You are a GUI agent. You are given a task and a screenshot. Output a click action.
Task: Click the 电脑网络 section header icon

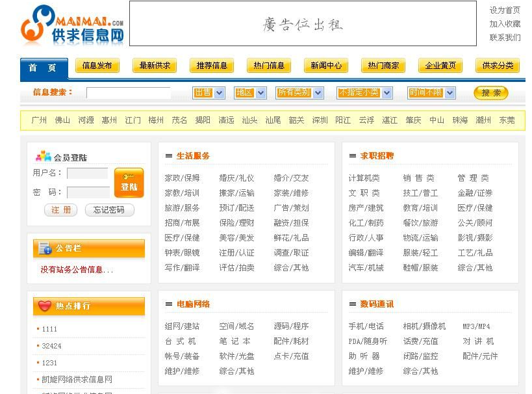(169, 304)
